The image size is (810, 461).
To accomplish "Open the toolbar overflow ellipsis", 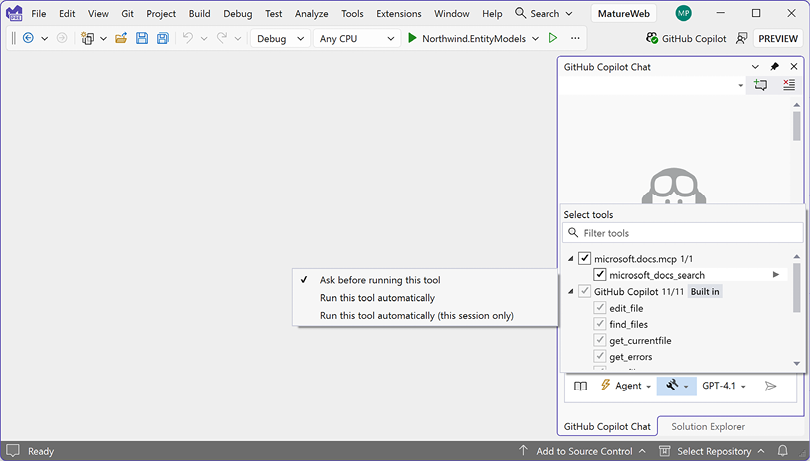I will coord(575,38).
